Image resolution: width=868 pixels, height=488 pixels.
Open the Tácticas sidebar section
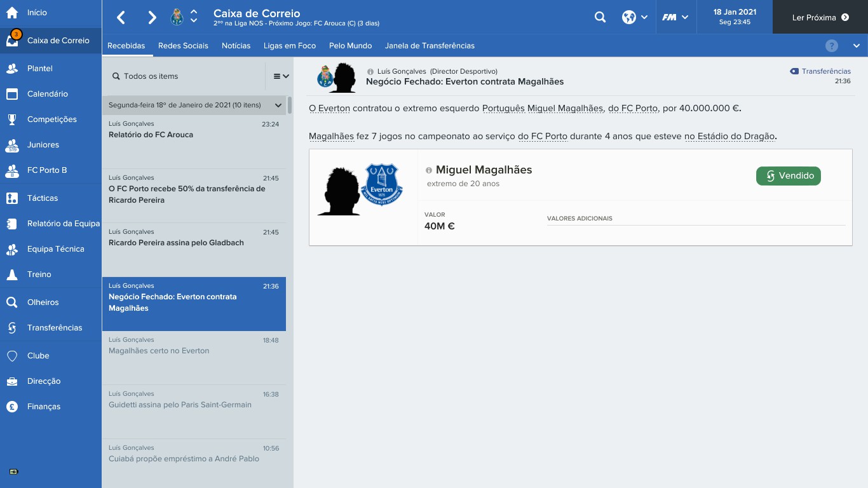coord(51,198)
